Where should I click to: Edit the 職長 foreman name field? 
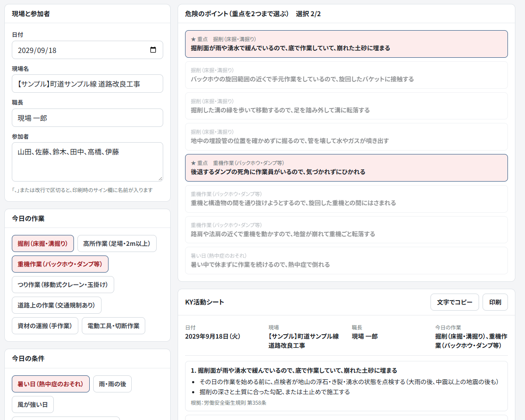pos(87,118)
